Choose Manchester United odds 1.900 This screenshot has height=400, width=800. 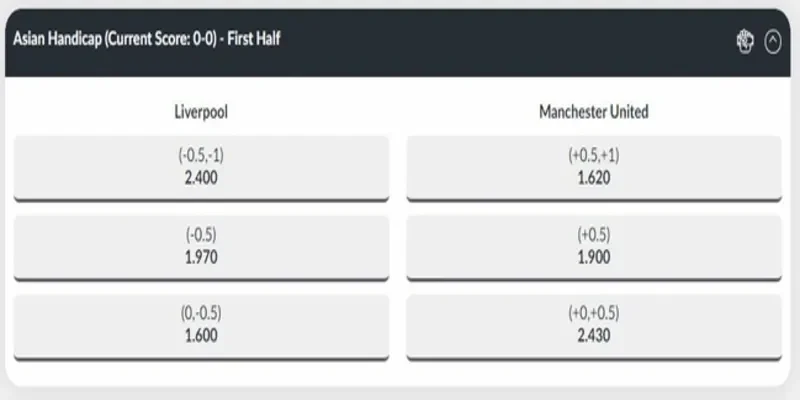[593, 257]
